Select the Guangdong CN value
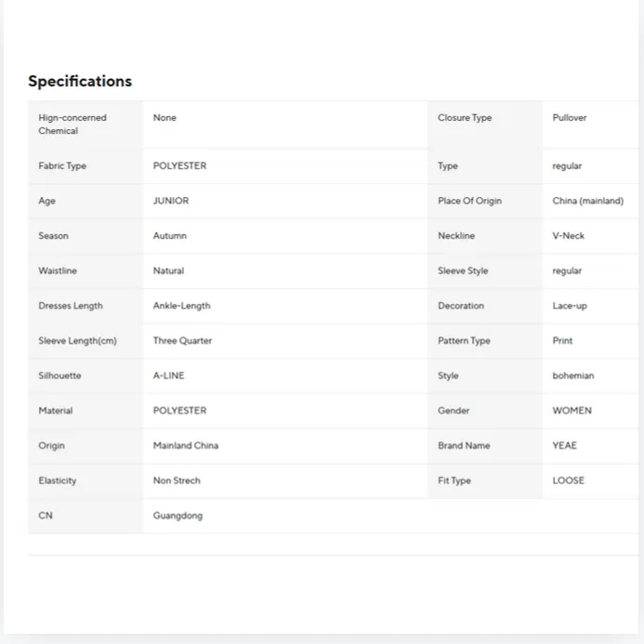 (177, 516)
